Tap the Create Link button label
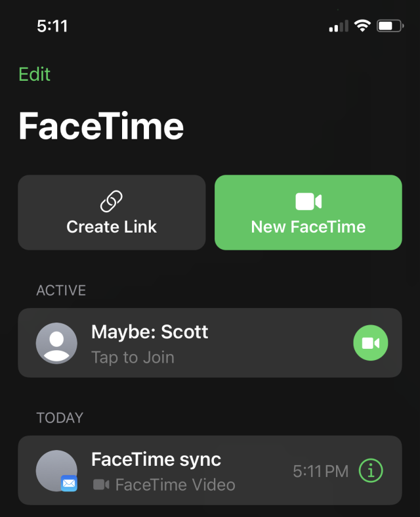 click(x=112, y=227)
